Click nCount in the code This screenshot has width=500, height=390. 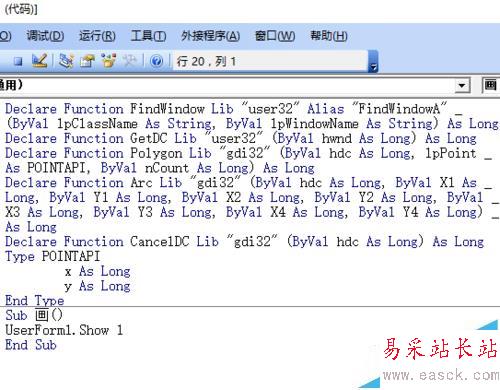click(167, 168)
